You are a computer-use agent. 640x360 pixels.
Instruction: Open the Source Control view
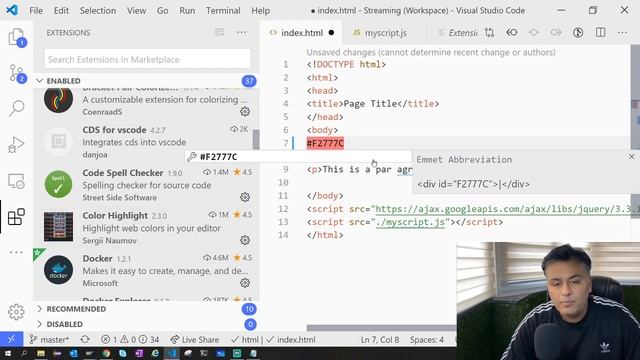coord(16,73)
